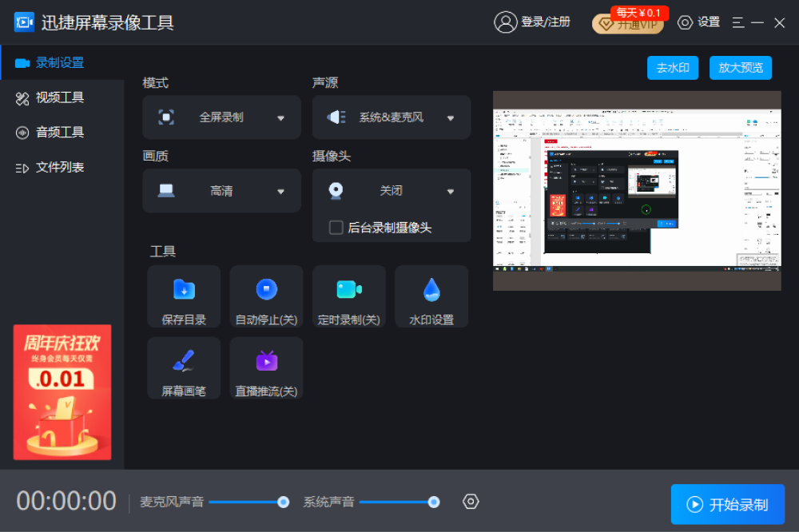Open 设置 settings in title bar
Viewport: 799px width, 532px height.
(699, 22)
